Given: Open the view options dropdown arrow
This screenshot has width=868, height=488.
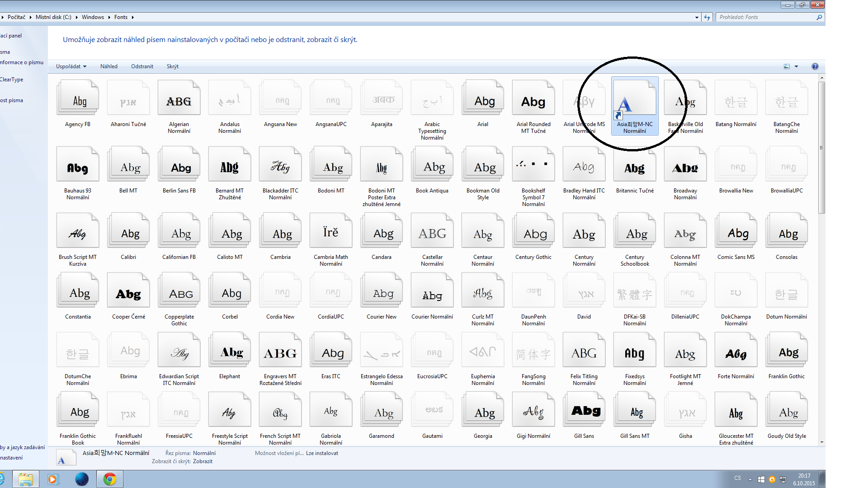Looking at the screenshot, I should (796, 66).
